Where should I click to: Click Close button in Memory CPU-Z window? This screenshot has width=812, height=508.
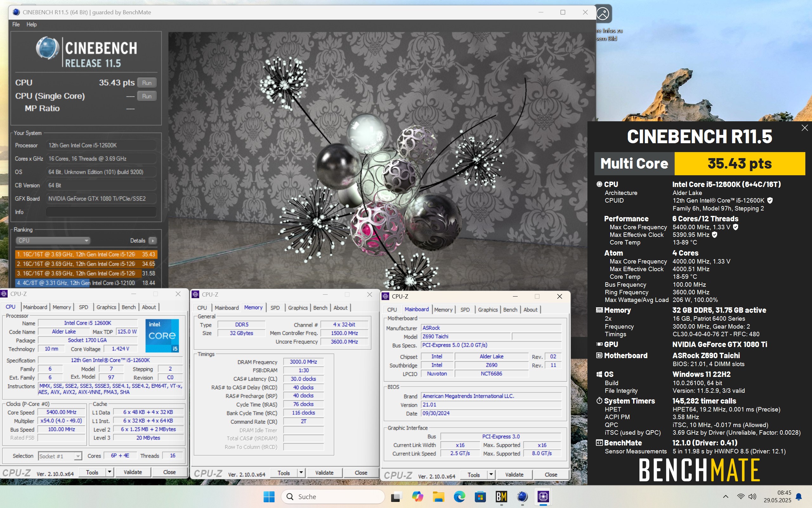tap(361, 473)
